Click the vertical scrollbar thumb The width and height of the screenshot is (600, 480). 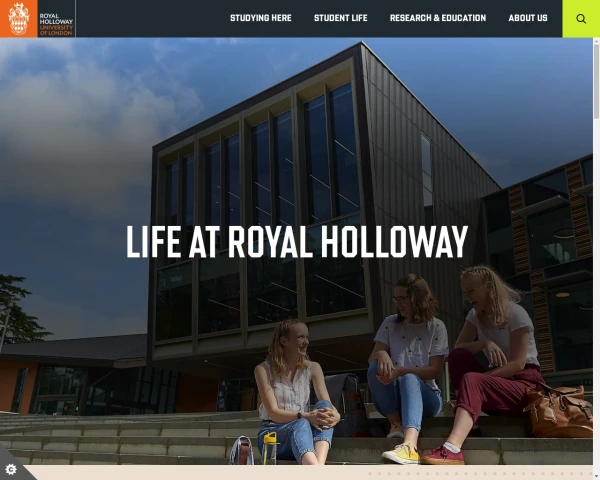coord(596,81)
